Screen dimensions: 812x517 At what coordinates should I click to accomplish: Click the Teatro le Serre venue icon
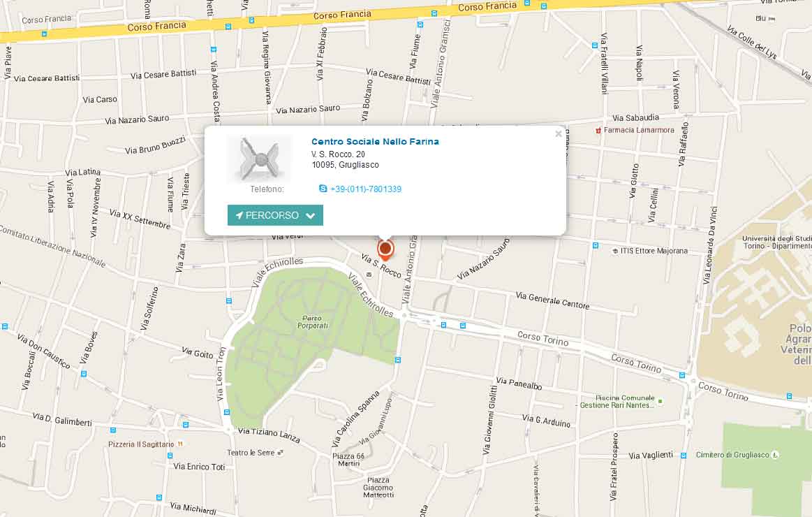280,452
